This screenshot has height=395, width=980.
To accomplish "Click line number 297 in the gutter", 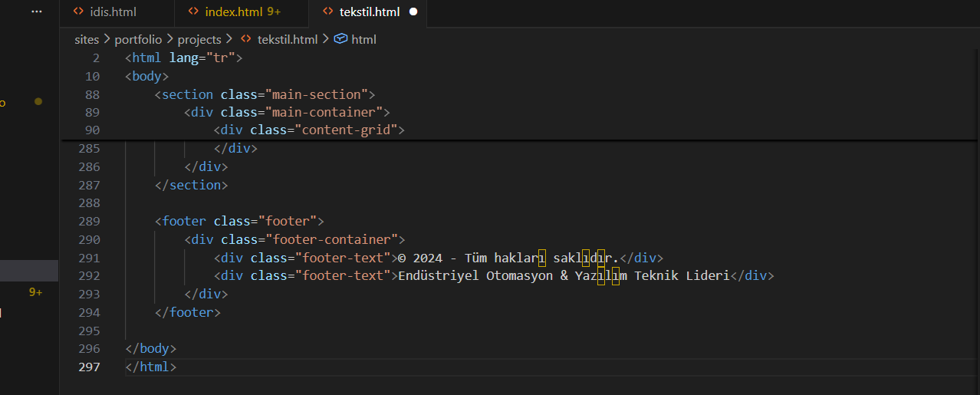I will click(89, 367).
